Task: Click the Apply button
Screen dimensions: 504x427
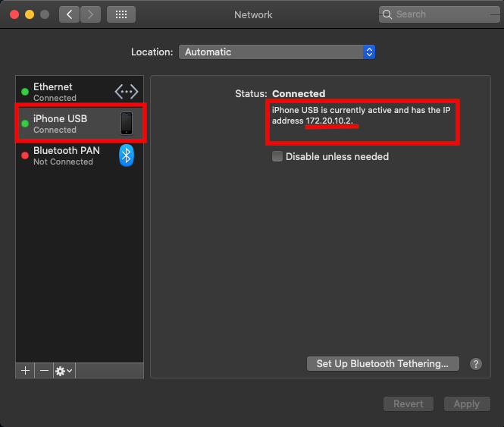Action: 467,403
